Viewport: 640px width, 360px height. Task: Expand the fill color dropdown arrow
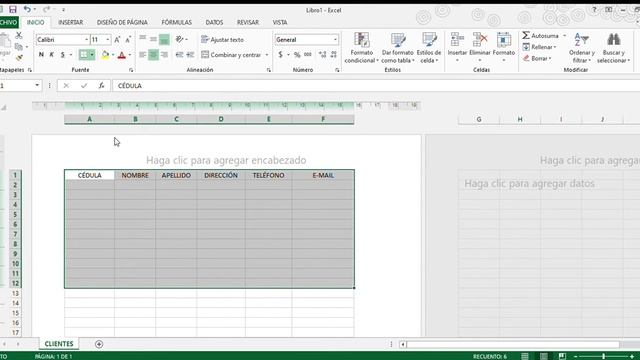[x=113, y=55]
